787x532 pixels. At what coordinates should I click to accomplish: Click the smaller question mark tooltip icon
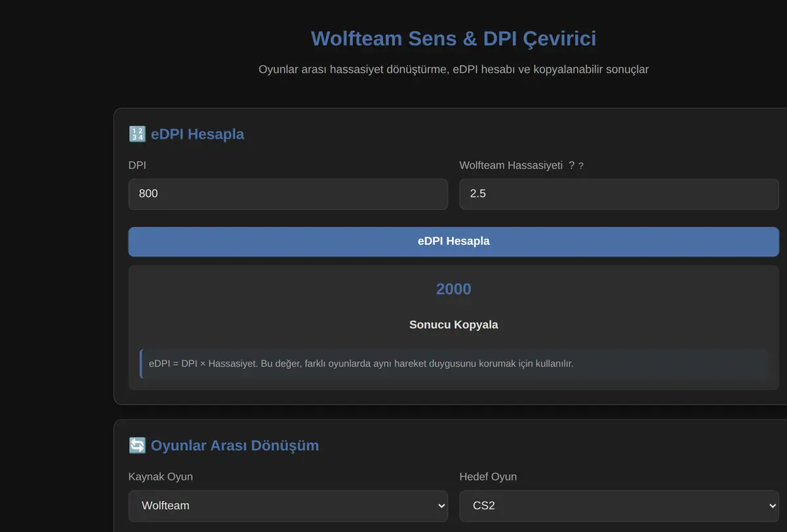tap(581, 166)
